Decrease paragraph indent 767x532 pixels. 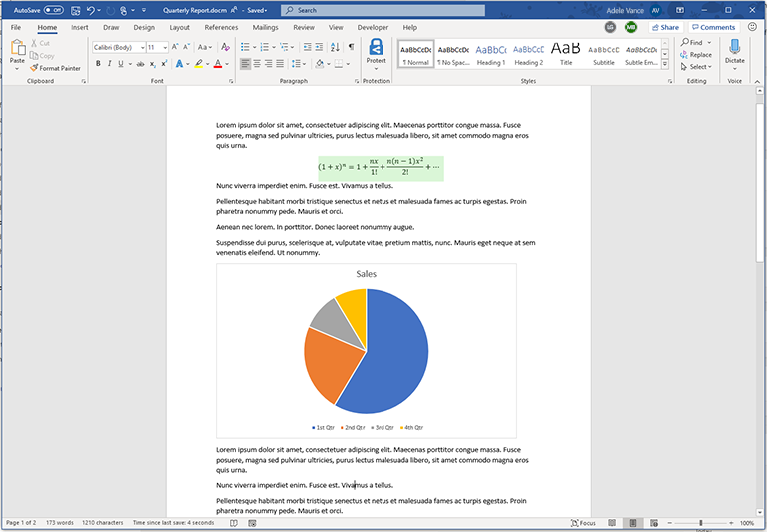coord(308,47)
